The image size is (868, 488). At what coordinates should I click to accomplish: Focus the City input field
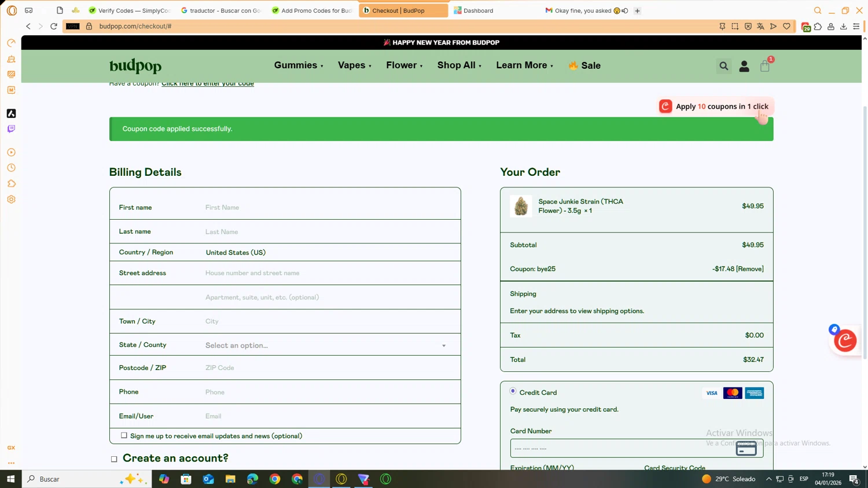click(x=330, y=321)
